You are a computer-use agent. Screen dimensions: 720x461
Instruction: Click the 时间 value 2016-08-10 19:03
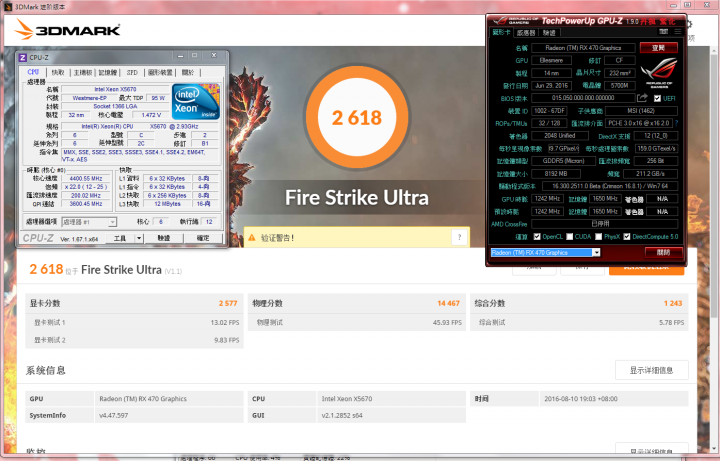click(x=580, y=399)
